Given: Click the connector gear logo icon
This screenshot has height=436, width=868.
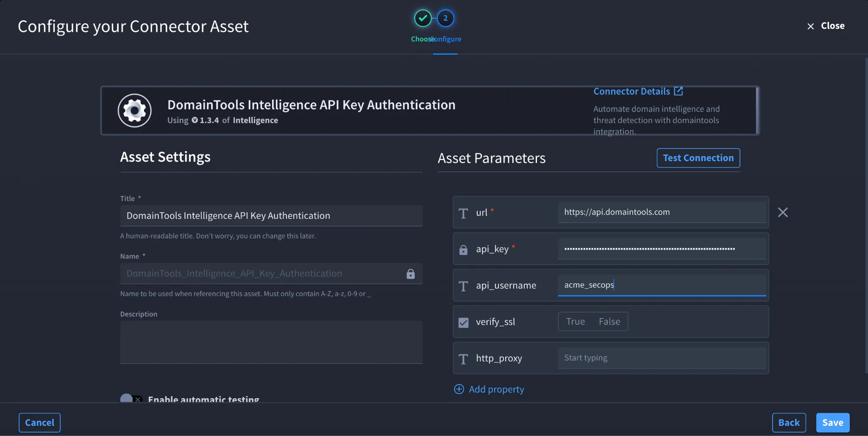Looking at the screenshot, I should (x=134, y=111).
